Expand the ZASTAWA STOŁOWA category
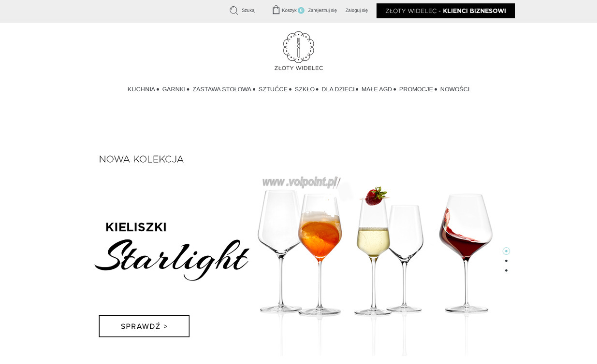The height and width of the screenshot is (364, 597). [x=222, y=89]
